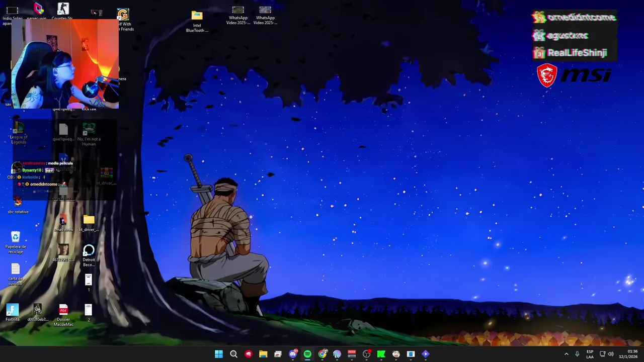
Task: Launch the Fortnite shortcut
Action: pos(13,313)
